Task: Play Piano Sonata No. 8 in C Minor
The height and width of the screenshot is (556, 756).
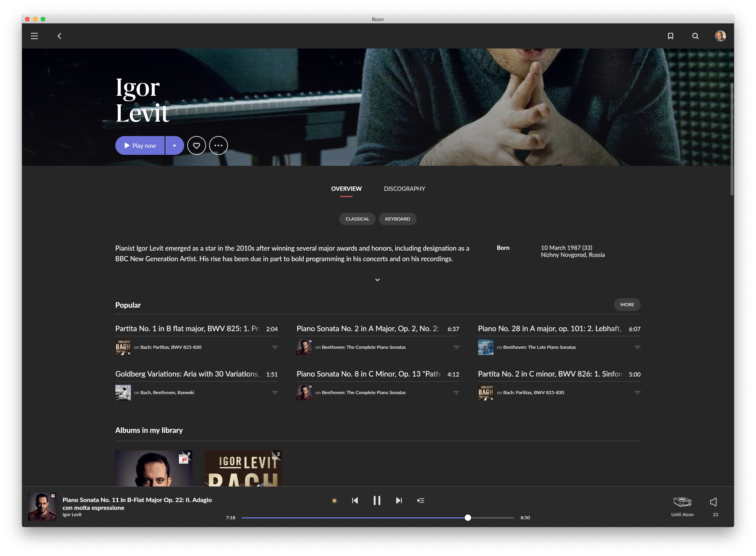Action: [x=369, y=374]
